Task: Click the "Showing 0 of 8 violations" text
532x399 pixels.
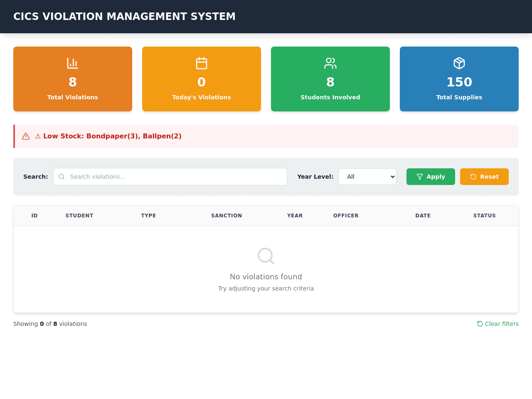Action: 50,324
